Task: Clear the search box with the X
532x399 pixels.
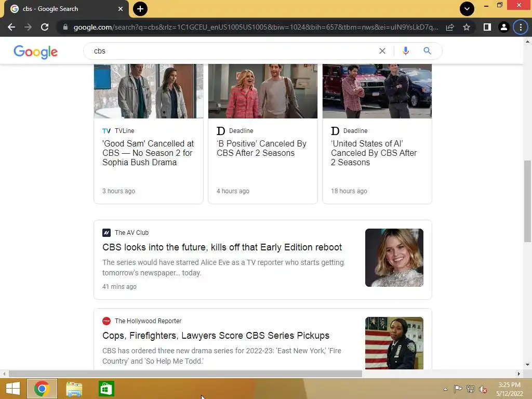Action: 382,51
